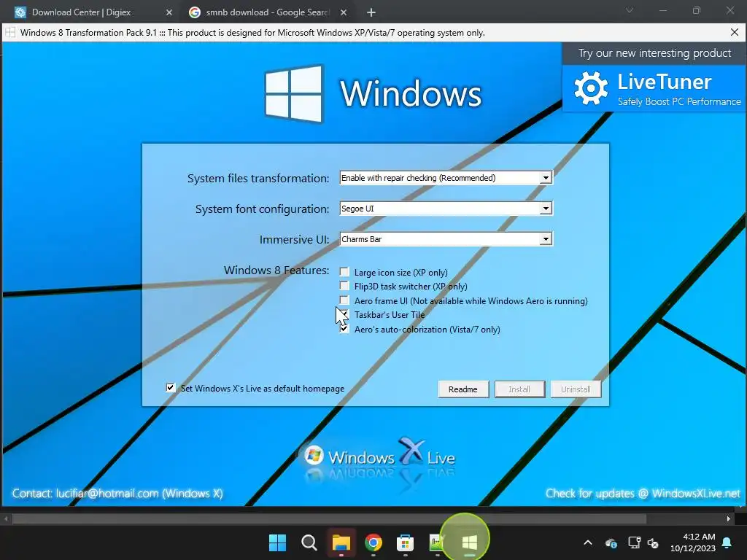This screenshot has height=560, width=747.
Task: Click the horizontal scrollbar thumb
Action: [x=329, y=518]
